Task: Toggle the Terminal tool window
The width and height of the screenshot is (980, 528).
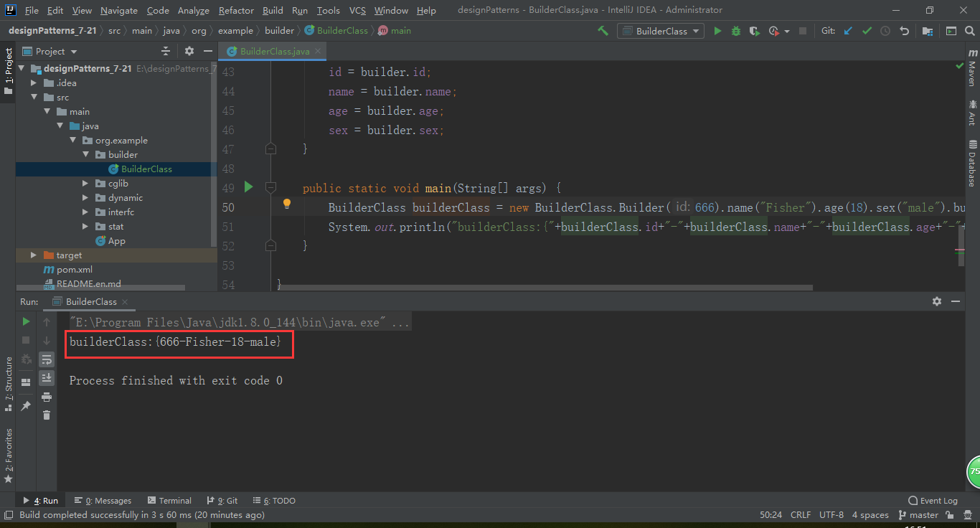Action: (x=169, y=501)
